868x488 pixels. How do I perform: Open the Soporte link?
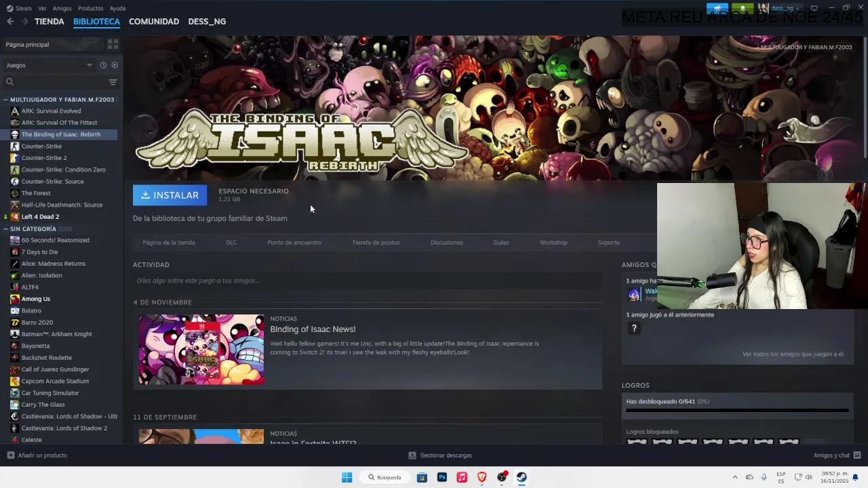tap(608, 243)
